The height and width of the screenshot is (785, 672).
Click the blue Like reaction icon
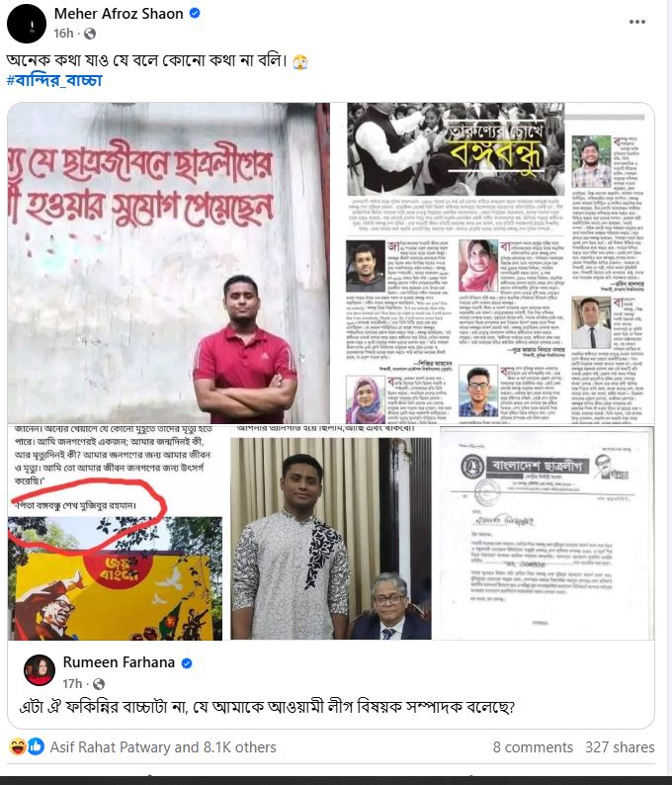coord(36,747)
